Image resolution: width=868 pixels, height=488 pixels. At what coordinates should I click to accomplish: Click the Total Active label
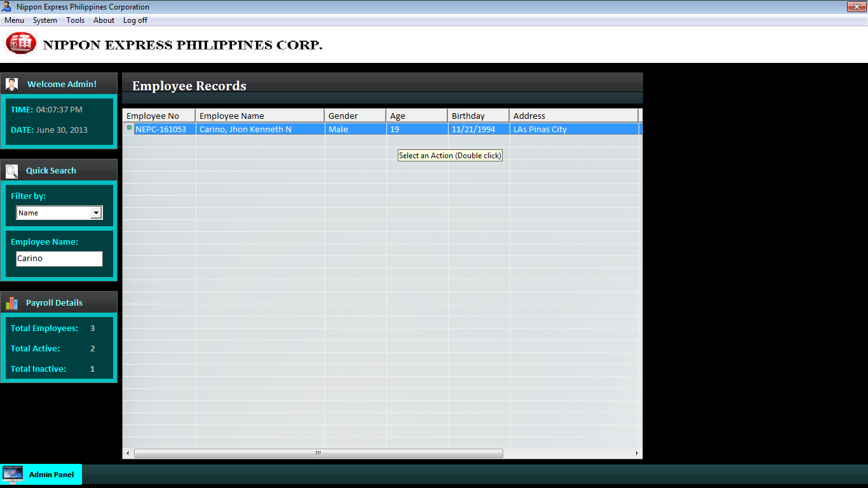pos(35,348)
